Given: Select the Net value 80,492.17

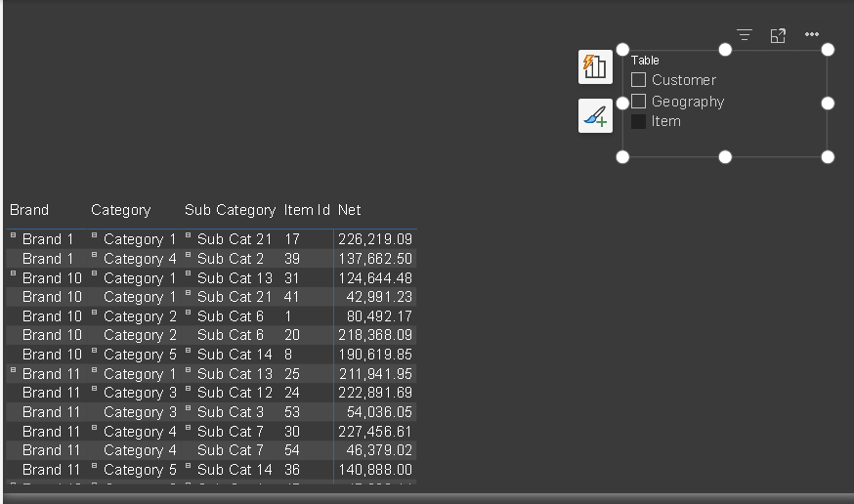Looking at the screenshot, I should (379, 316).
